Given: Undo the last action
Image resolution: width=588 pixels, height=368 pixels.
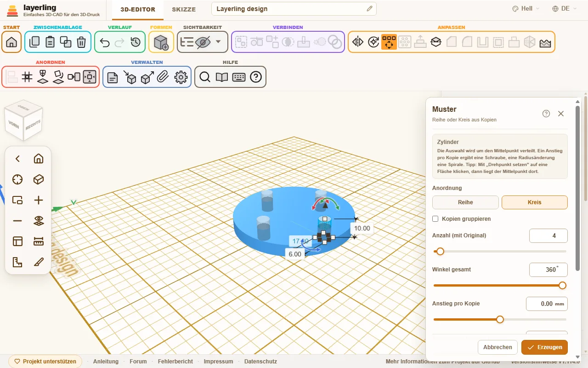Looking at the screenshot, I should click(104, 42).
